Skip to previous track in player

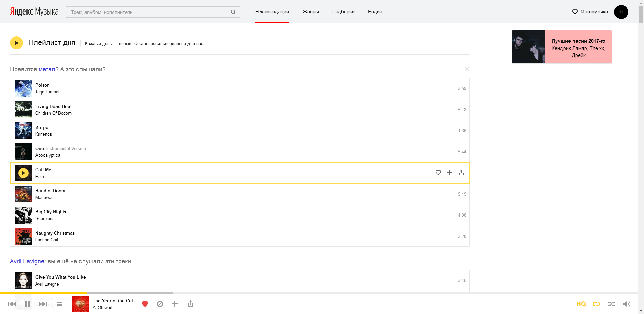(x=12, y=304)
